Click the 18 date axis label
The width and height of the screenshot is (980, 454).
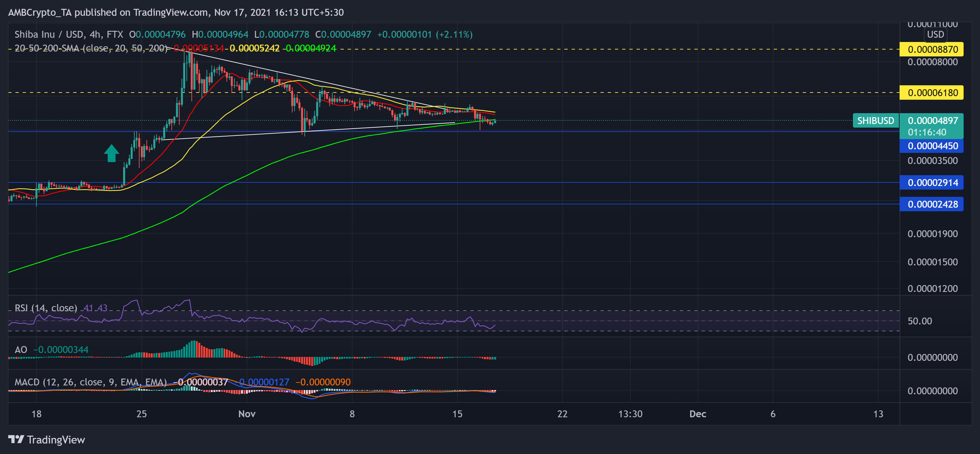pos(36,414)
